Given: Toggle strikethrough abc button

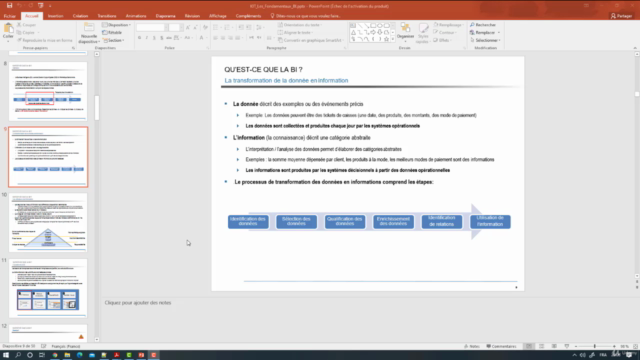Looking at the screenshot, I should tap(169, 38).
